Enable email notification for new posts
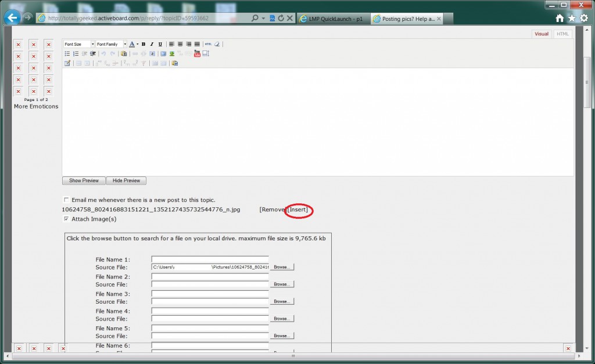Image resolution: width=595 pixels, height=364 pixels. (66, 200)
